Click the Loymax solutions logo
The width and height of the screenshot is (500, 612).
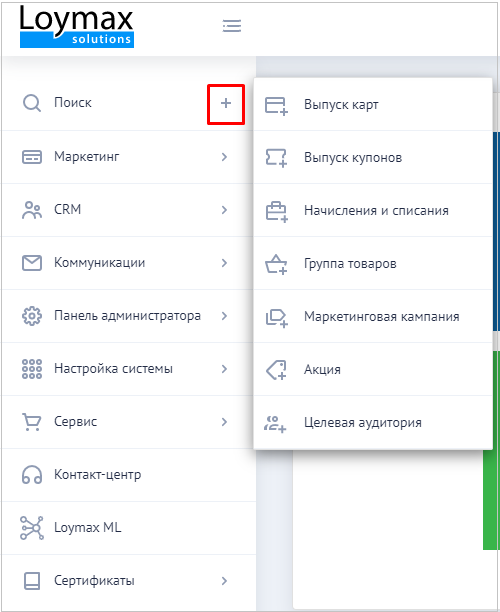pyautogui.click(x=77, y=27)
